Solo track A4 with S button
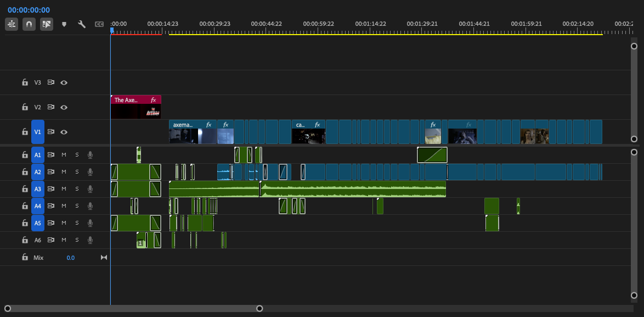Viewport: 644px width, 317px height. (77, 205)
